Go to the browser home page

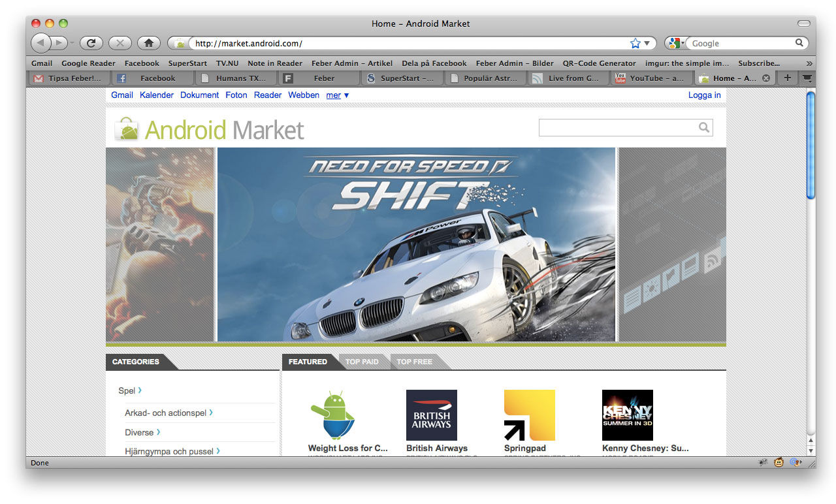click(149, 43)
